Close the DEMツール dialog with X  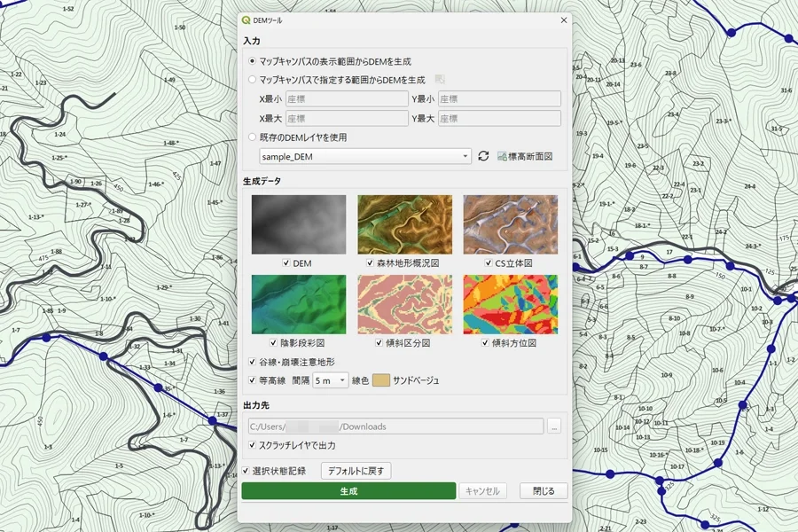pyautogui.click(x=563, y=20)
